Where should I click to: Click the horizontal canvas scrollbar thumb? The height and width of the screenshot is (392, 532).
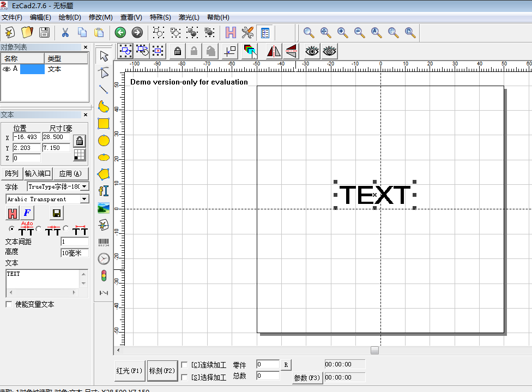(374, 351)
